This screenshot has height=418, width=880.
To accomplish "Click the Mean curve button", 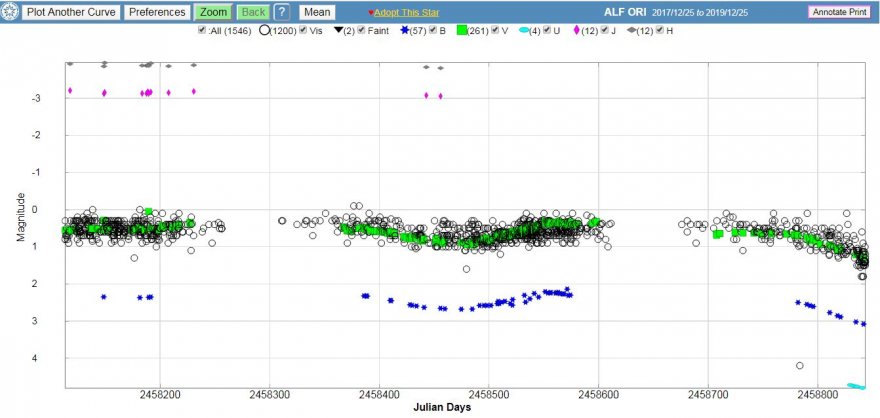I will point(317,13).
